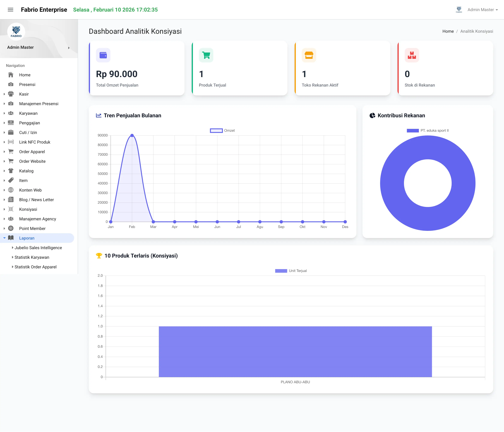Open Statistik Karyawan submenu

click(32, 257)
